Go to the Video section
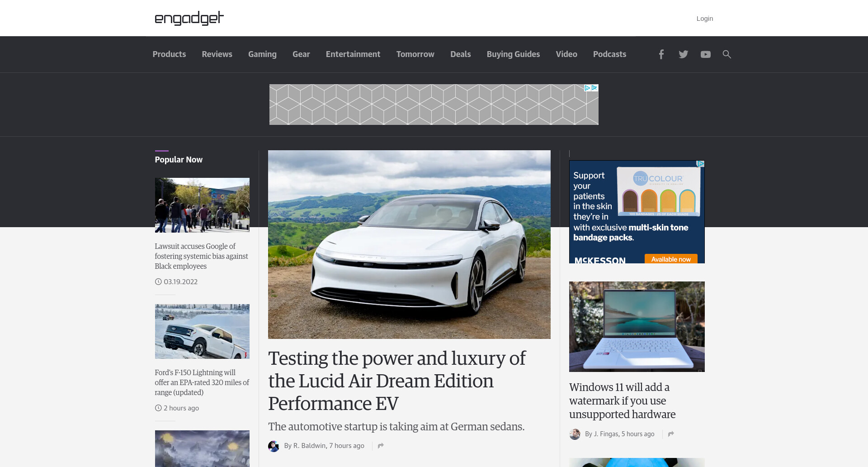Screen dimensions: 868x467 [x=566, y=54]
